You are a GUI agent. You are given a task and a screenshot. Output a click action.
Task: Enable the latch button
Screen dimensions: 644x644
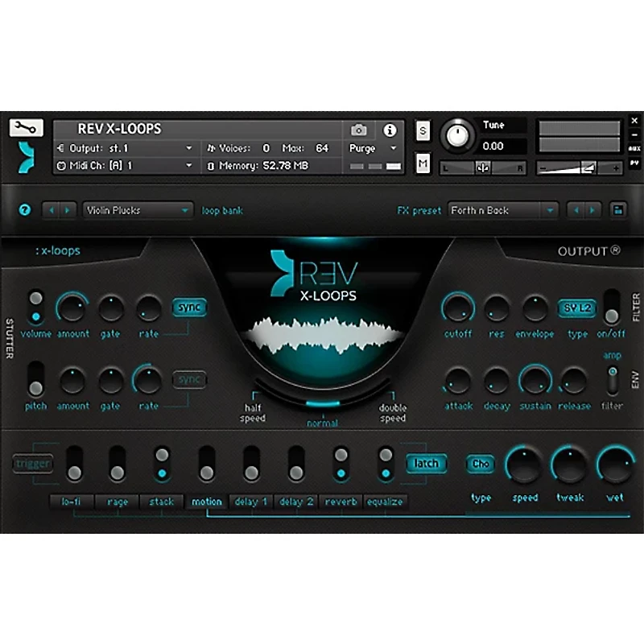point(426,463)
